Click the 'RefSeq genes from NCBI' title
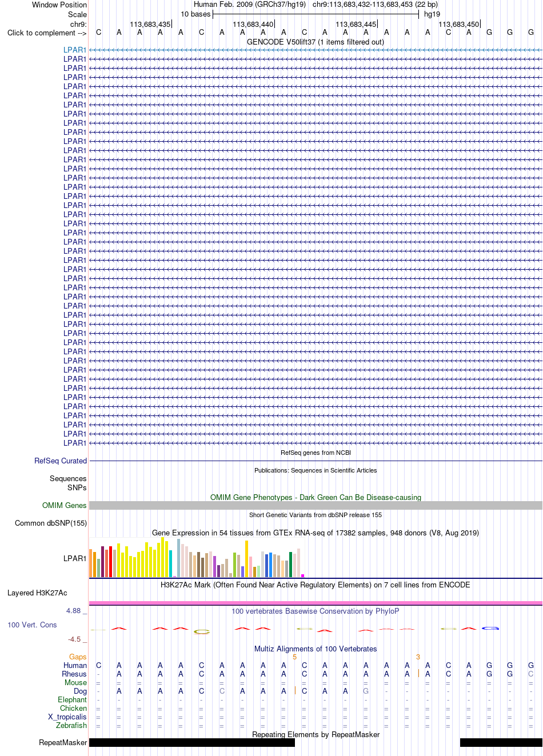 point(316,453)
